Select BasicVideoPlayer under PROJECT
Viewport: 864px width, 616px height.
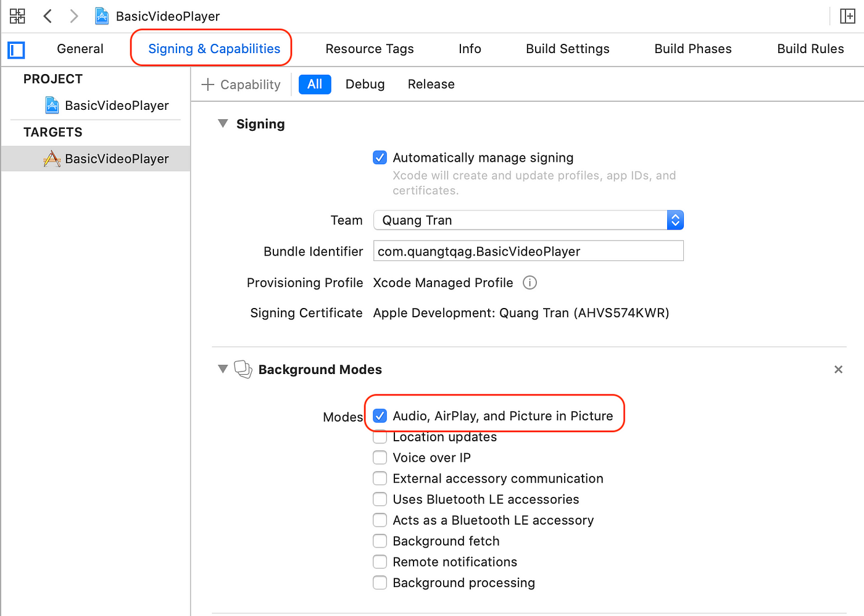[107, 106]
